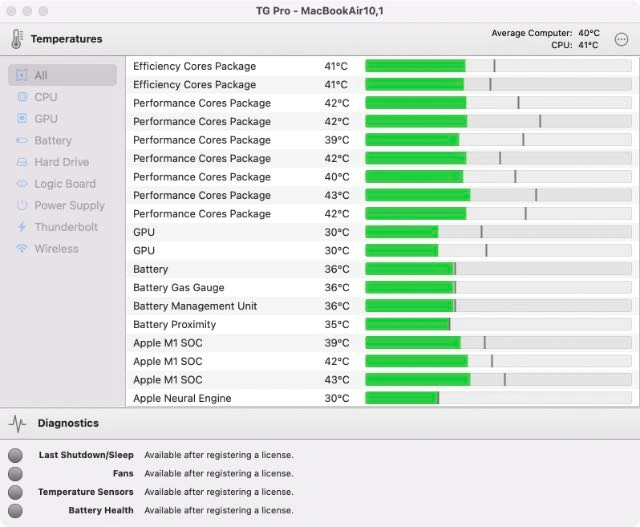Click Temperature Sensors status indicator circle
The width and height of the screenshot is (640, 527).
coord(15,492)
